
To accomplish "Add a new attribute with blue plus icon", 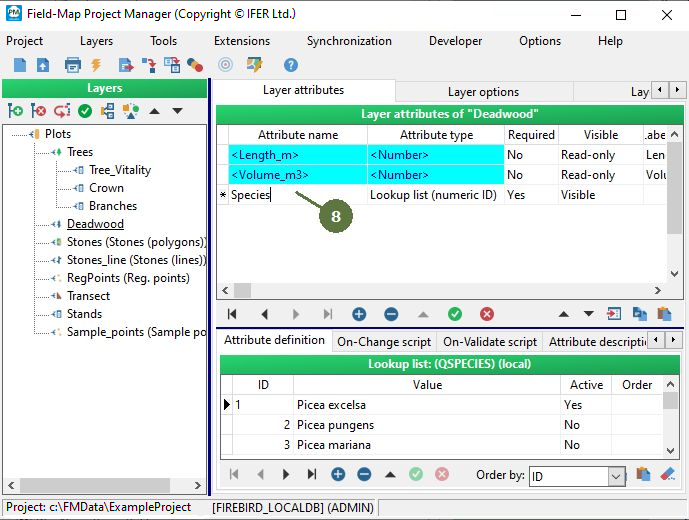I will [x=359, y=314].
